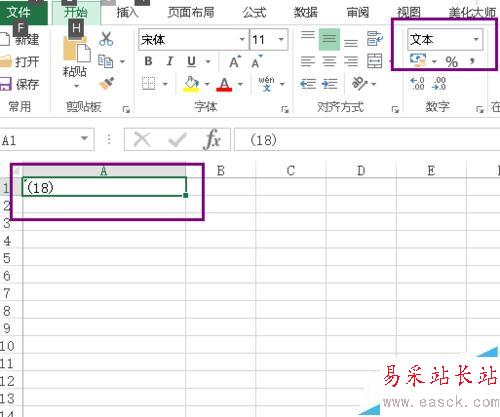Open underline style dropdown arrow
Screen dimensions: 500x417
(208, 62)
